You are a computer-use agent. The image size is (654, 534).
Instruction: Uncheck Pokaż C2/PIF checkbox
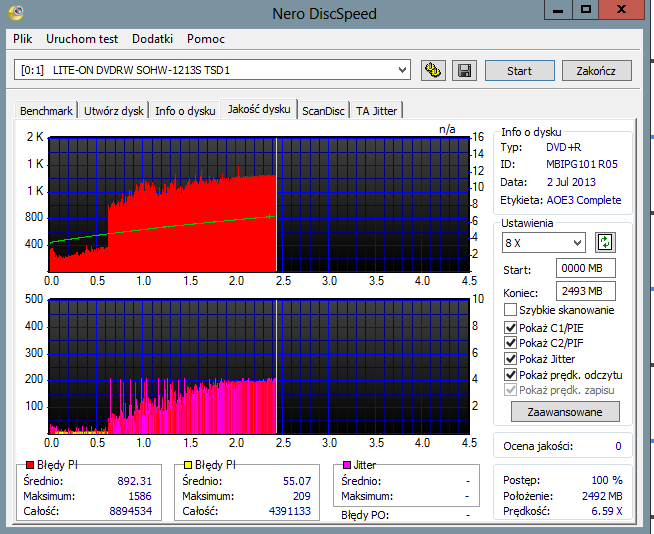tap(510, 343)
